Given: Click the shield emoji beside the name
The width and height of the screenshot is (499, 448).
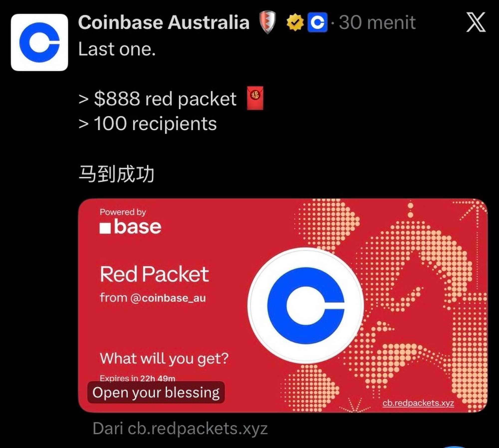Looking at the screenshot, I should point(267,22).
